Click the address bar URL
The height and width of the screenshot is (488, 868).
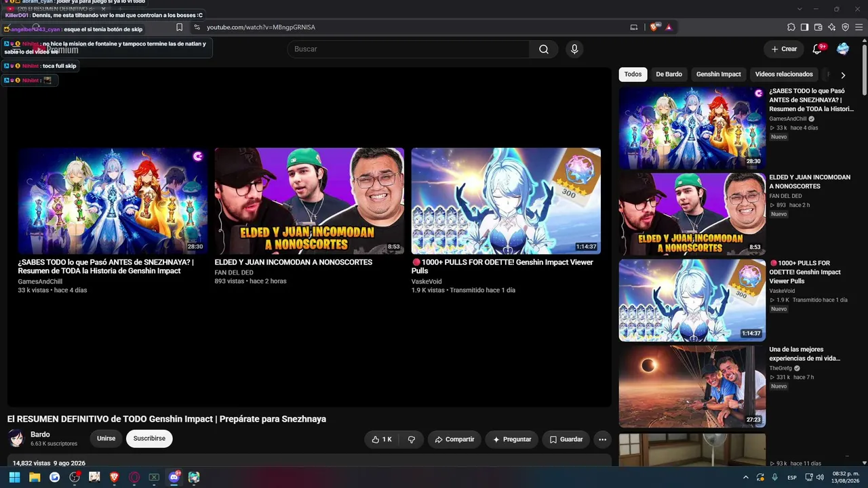[x=261, y=27]
